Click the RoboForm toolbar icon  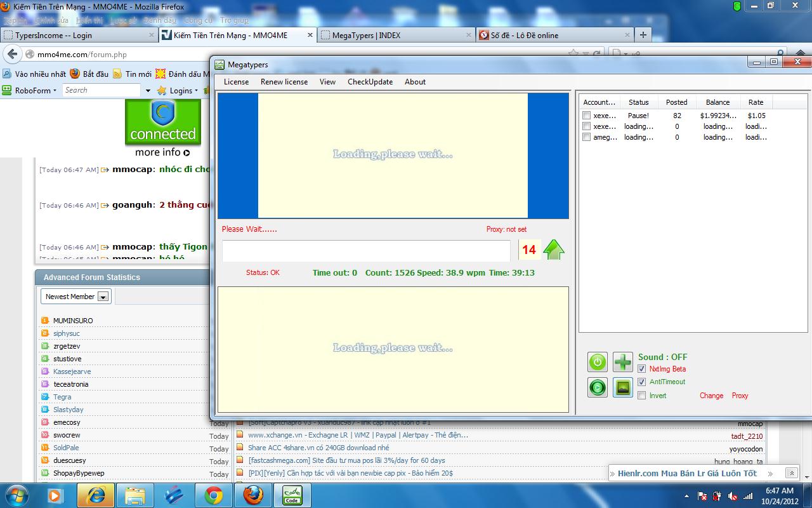(x=7, y=90)
